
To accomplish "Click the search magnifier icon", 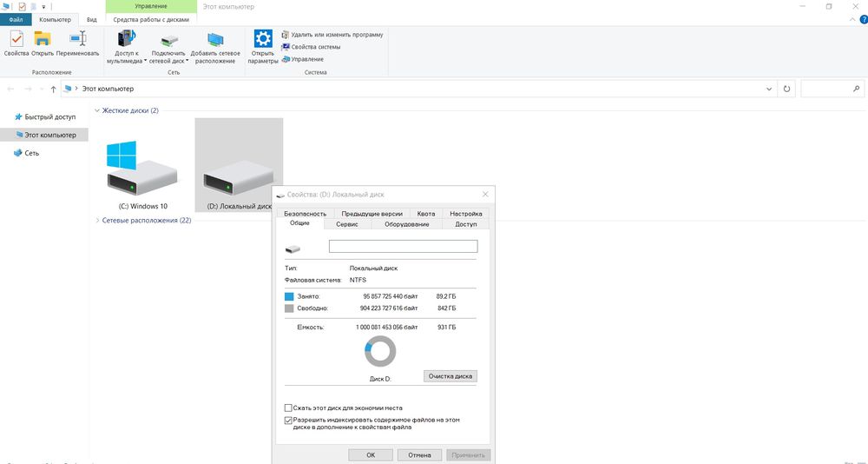I will coord(856,89).
